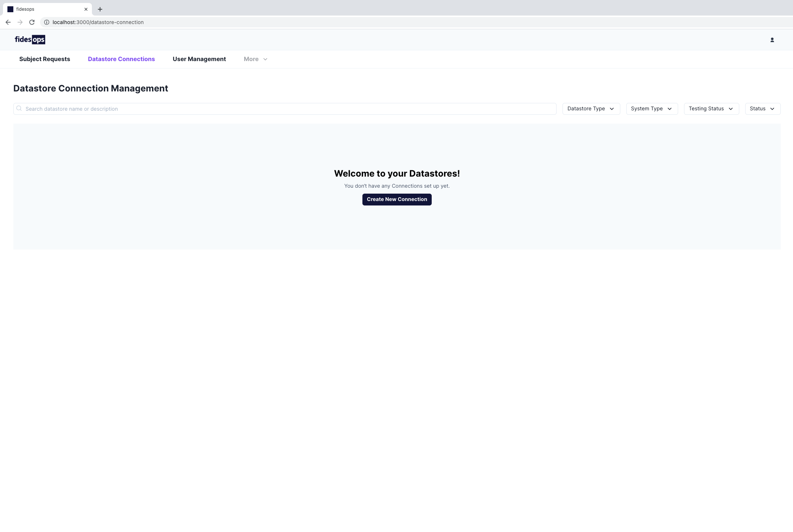Open the Testing Status dropdown
Image resolution: width=793 pixels, height=532 pixels.
pos(711,108)
